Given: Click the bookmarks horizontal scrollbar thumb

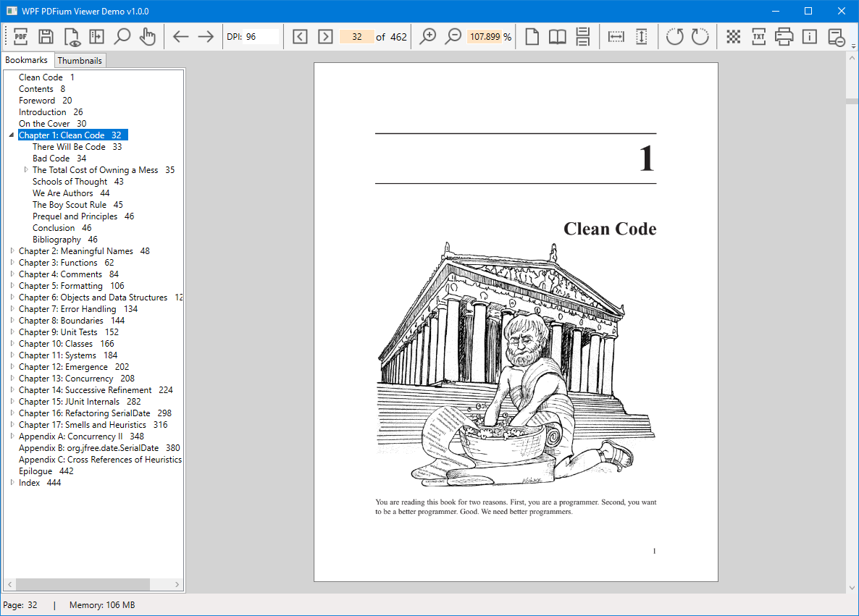Looking at the screenshot, I should pos(83,584).
